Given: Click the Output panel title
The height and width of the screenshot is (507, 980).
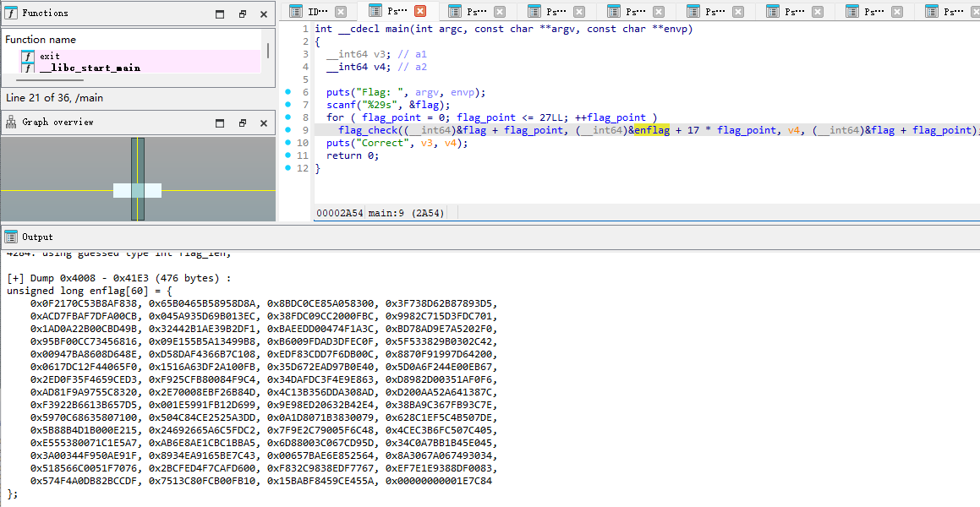Looking at the screenshot, I should click(37, 237).
